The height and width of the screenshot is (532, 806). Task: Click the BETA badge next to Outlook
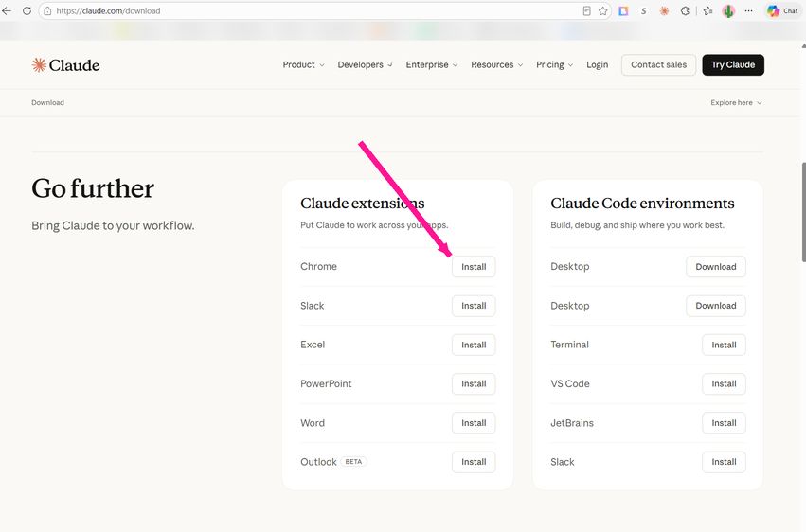pos(353,462)
